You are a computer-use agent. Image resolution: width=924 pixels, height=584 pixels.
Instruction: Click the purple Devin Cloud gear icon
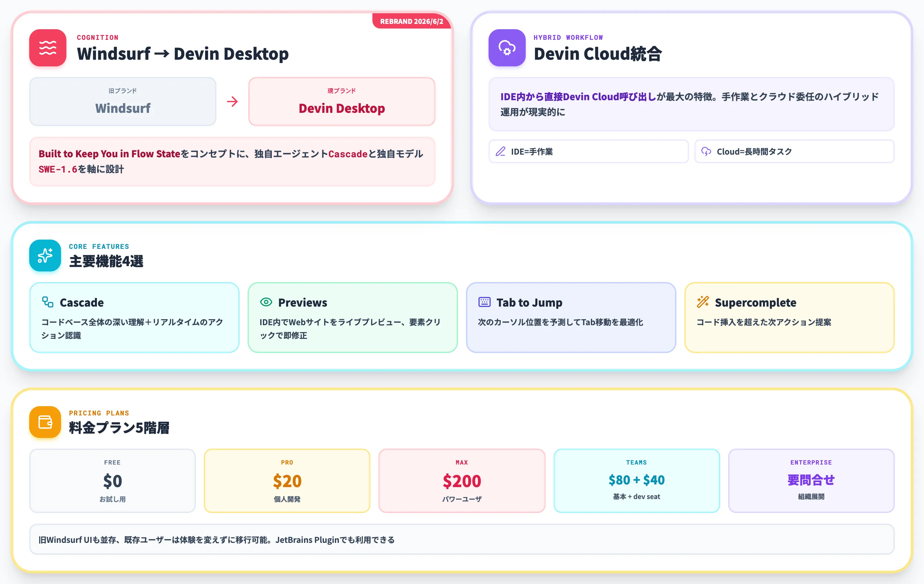point(507,47)
